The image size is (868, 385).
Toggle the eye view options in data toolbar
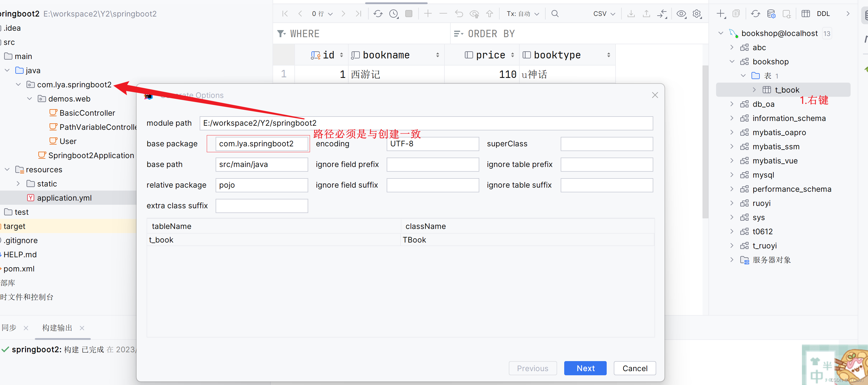[681, 14]
